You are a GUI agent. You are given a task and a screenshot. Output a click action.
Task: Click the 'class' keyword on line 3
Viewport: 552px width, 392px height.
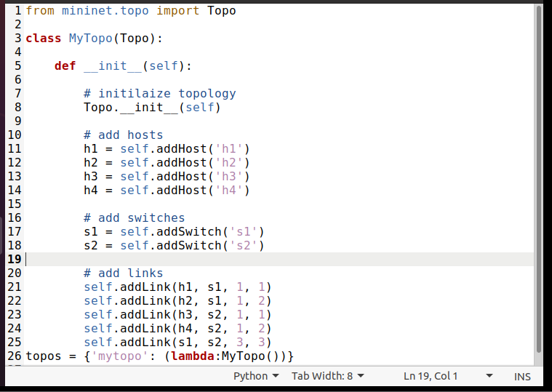click(43, 39)
